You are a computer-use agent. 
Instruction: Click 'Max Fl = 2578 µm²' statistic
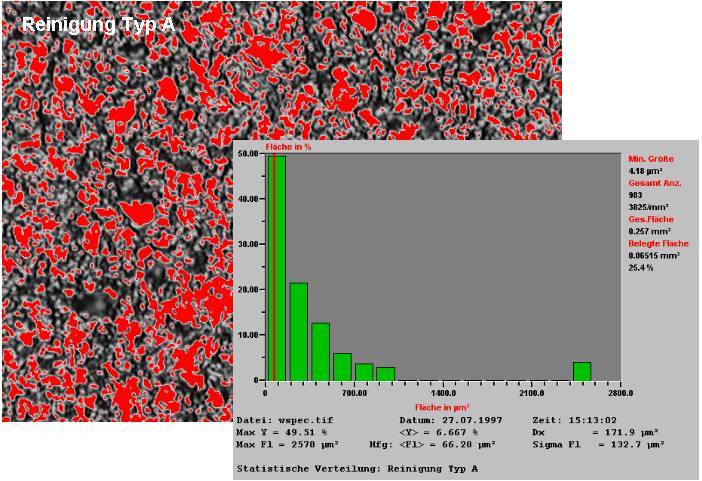click(287, 445)
